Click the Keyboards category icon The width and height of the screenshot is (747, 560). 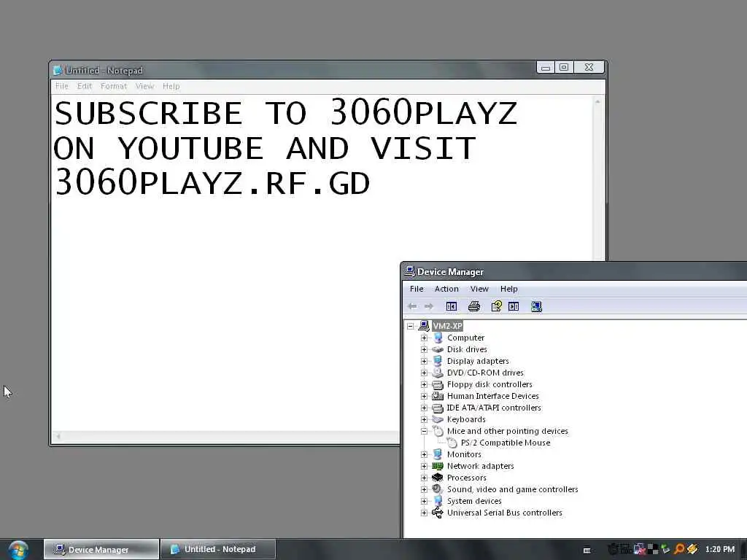(438, 419)
